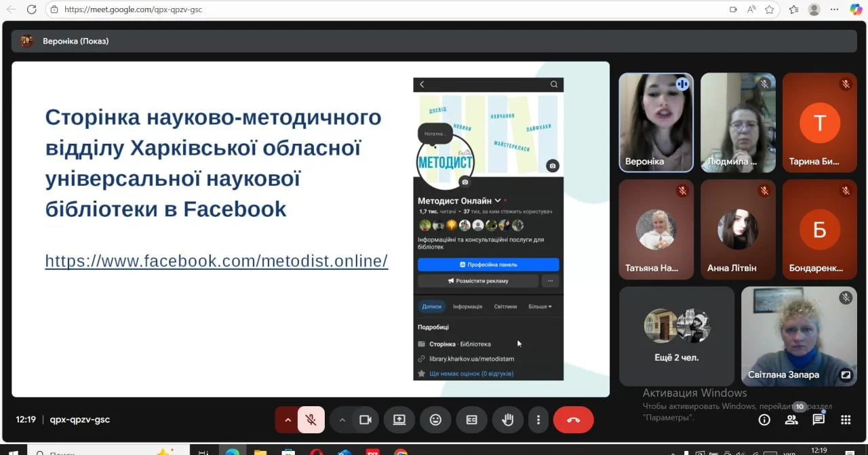Open meeting details info icon
The height and width of the screenshot is (455, 868).
point(764,420)
